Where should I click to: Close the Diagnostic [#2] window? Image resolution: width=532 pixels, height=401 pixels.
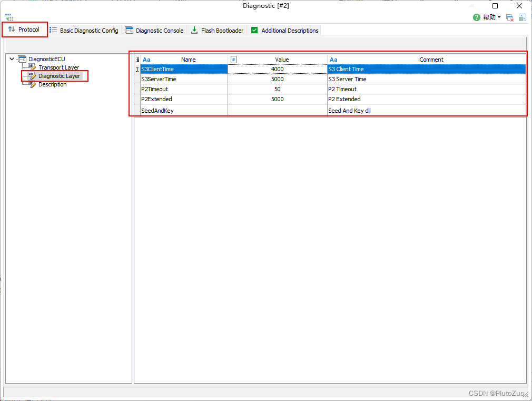(519, 6)
